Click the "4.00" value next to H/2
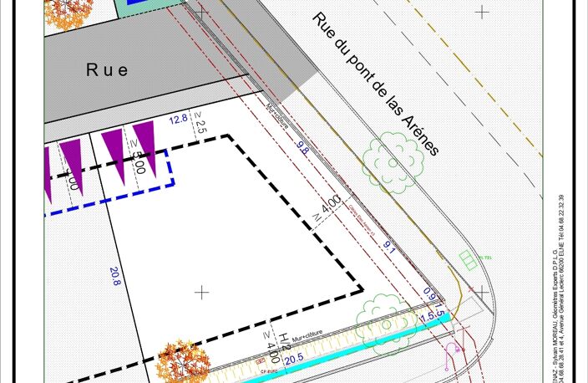The image size is (588, 383). [274, 351]
